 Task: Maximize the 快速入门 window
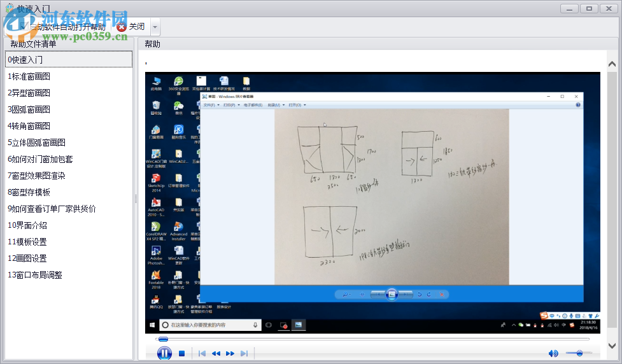[x=589, y=8]
